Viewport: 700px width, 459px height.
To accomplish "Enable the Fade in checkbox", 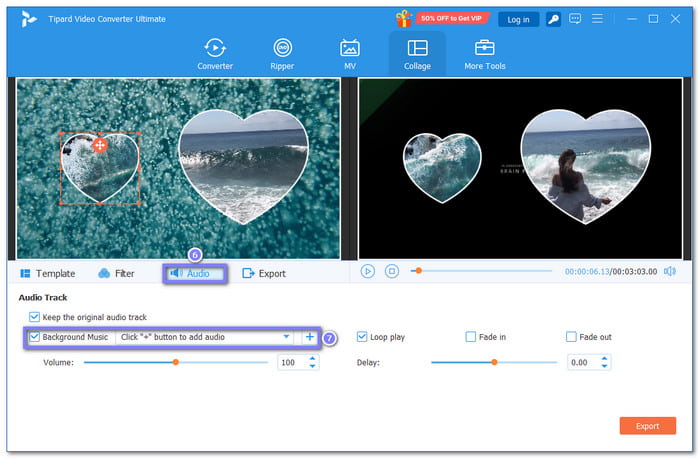I will pos(471,337).
